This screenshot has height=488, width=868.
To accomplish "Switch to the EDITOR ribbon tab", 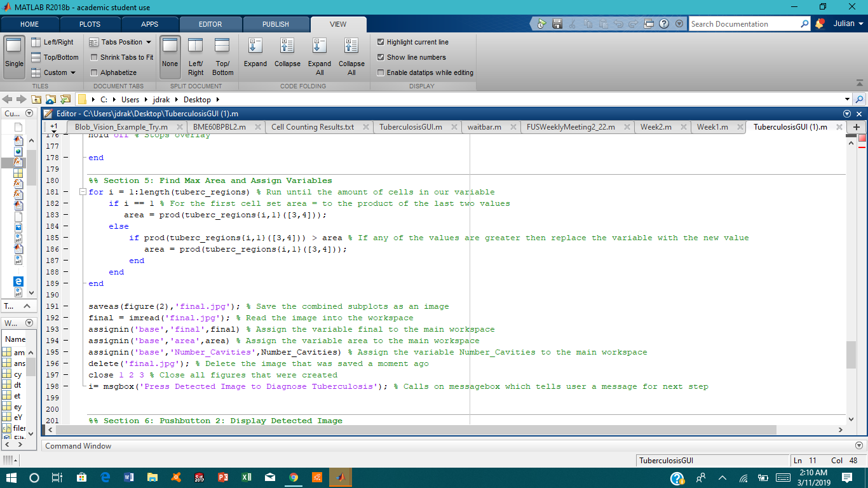I will (x=210, y=24).
